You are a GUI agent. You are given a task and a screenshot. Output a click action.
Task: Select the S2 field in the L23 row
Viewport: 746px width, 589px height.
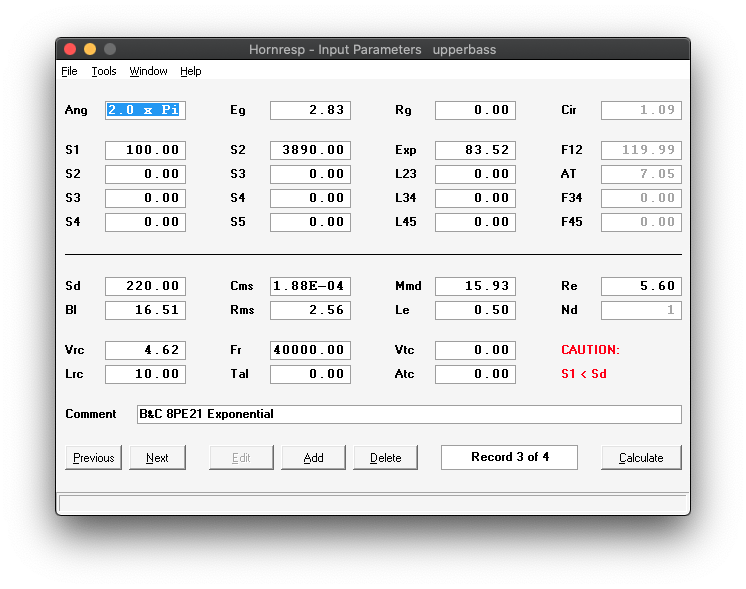tap(146, 174)
